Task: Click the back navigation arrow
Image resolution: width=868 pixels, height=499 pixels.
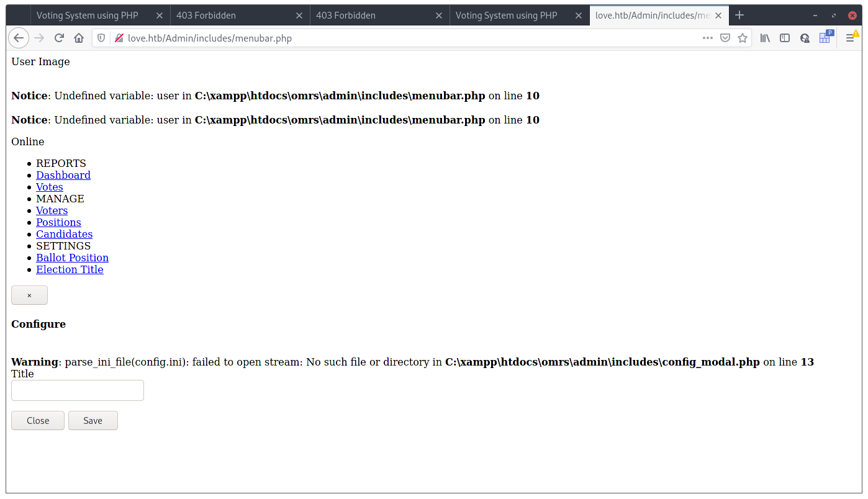Action: coord(19,38)
